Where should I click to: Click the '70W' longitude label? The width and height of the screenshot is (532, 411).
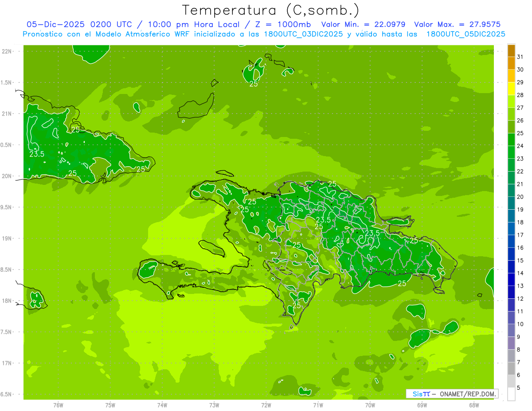(x=370, y=405)
